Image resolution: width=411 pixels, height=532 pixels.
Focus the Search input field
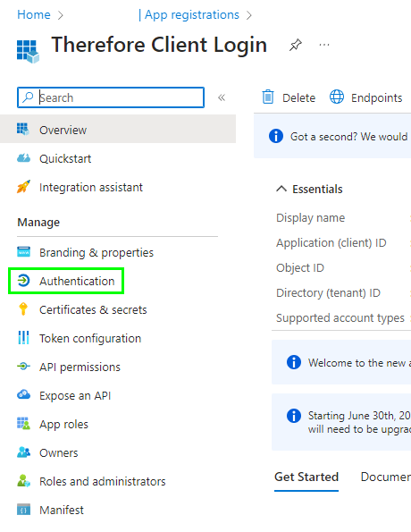click(x=111, y=97)
